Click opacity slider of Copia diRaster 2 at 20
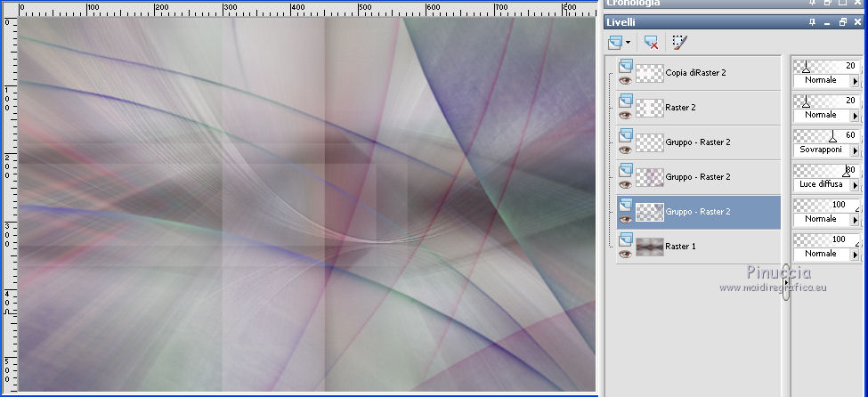868x397 pixels. point(826,67)
